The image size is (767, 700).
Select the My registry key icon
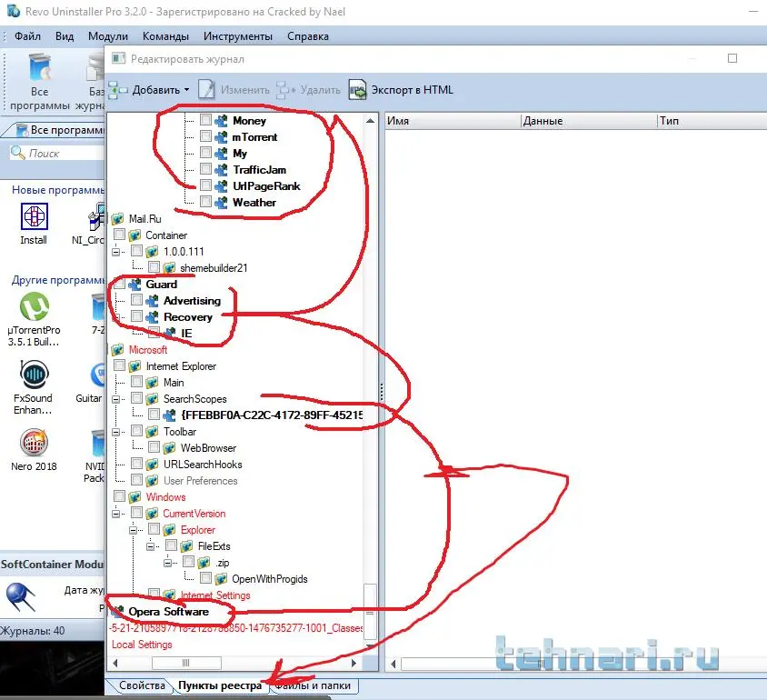click(x=221, y=153)
